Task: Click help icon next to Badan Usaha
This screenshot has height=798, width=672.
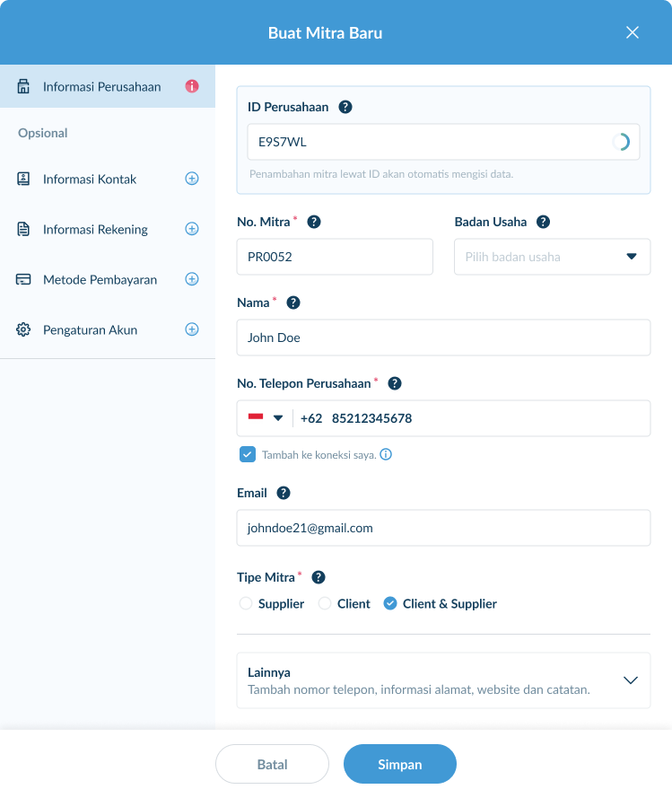Action: (x=543, y=222)
